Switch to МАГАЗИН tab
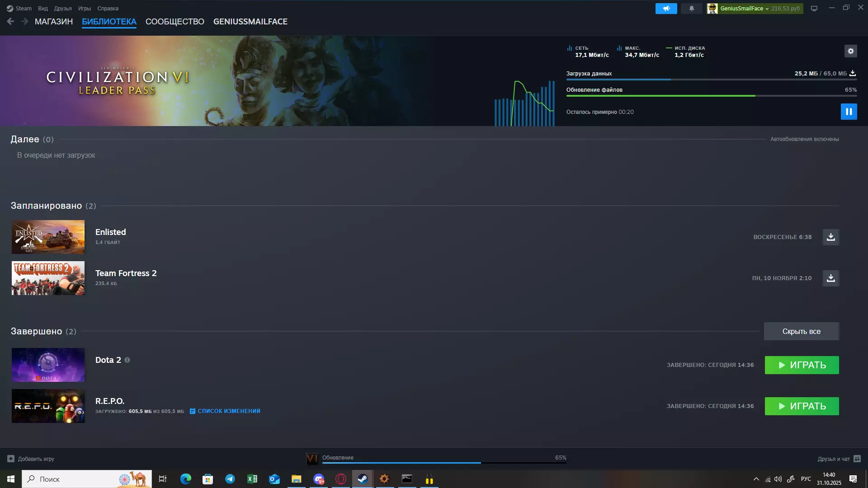This screenshot has height=488, width=868. click(x=54, y=22)
